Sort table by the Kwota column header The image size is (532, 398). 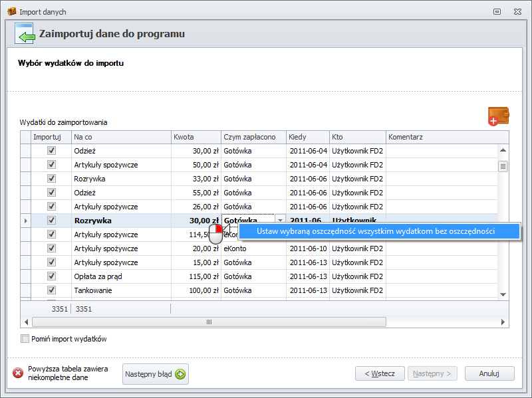[x=196, y=137]
